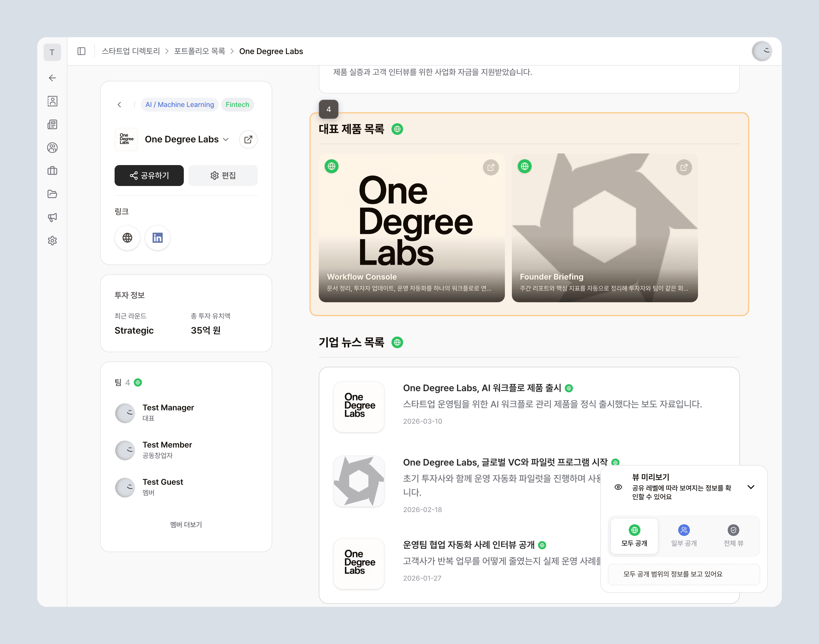Open Workflow Console product card
Image resolution: width=819 pixels, height=644 pixels.
tap(412, 228)
